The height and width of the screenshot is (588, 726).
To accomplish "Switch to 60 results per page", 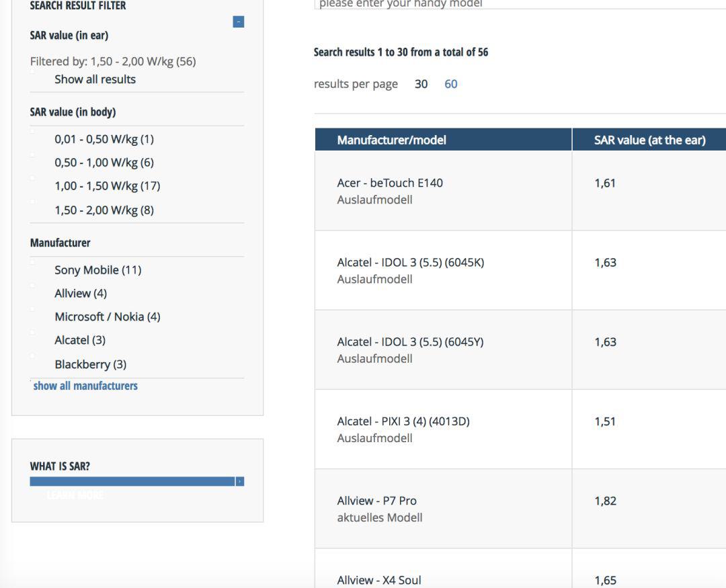I will [450, 84].
